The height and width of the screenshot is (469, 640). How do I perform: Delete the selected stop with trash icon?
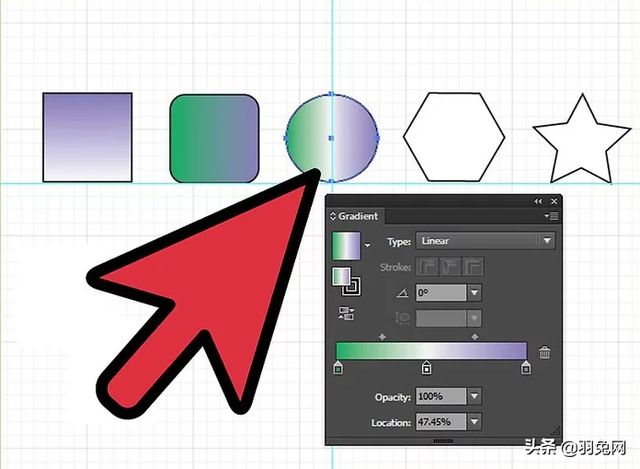tap(544, 352)
